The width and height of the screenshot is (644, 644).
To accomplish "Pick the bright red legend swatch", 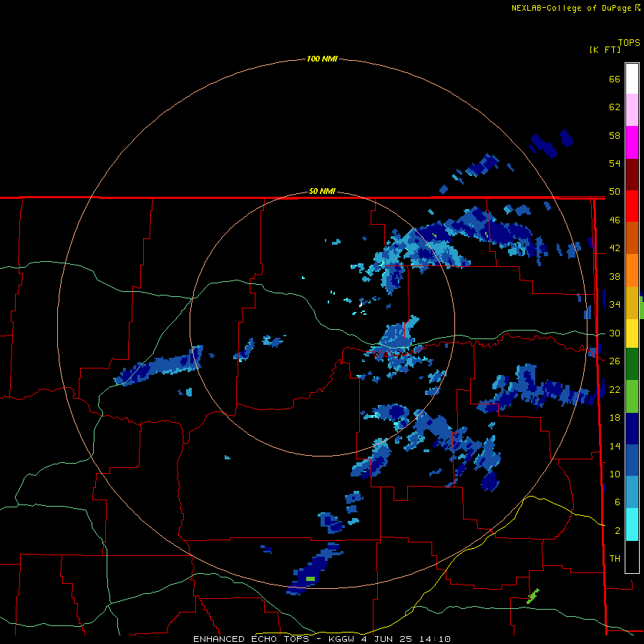I will click(x=632, y=206).
